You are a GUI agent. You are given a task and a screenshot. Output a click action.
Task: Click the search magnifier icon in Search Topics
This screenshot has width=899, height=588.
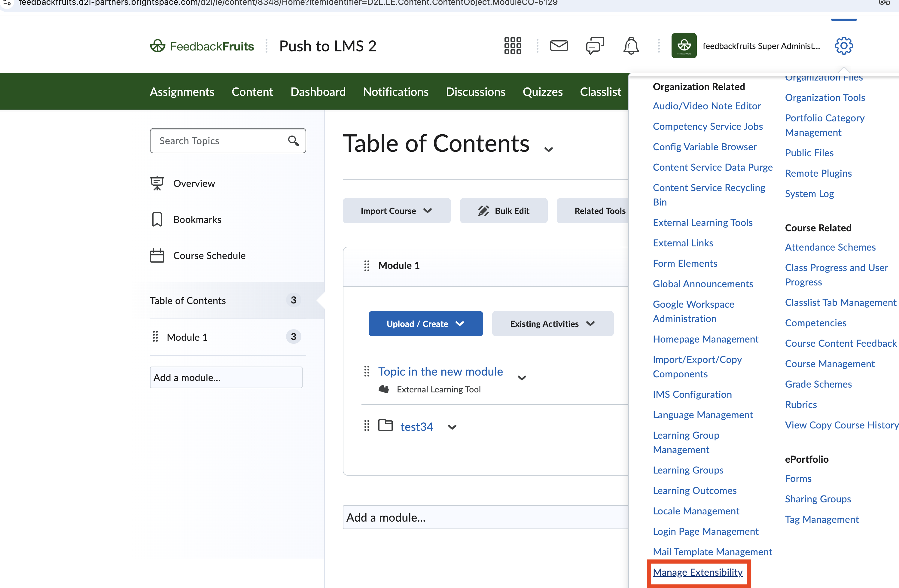294,141
